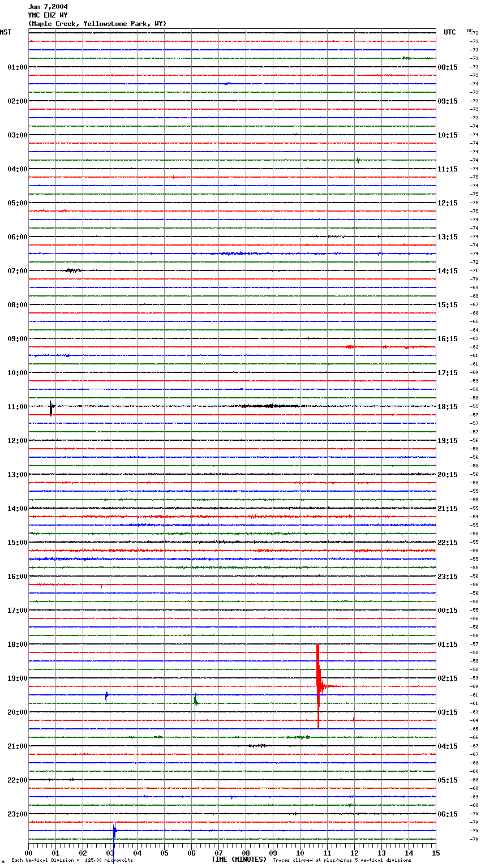Click the '09' minute axis tick label
This screenshot has width=481, height=868.
click(273, 853)
